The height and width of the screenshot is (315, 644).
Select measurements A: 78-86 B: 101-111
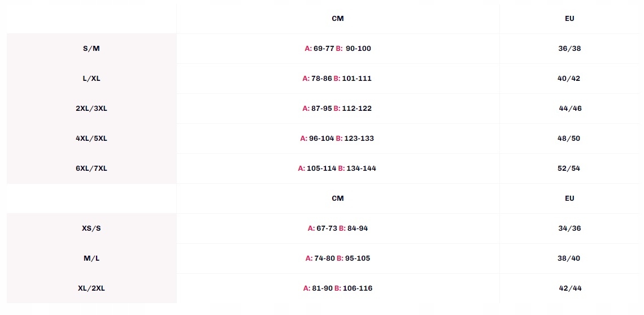tap(337, 79)
